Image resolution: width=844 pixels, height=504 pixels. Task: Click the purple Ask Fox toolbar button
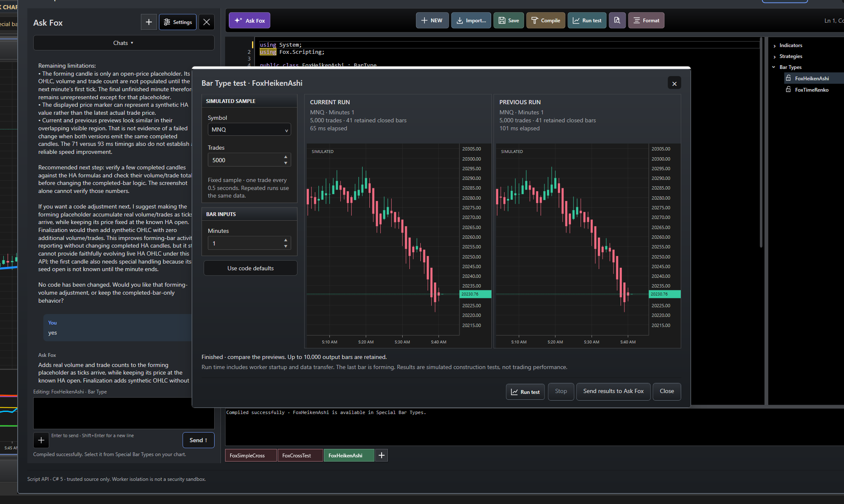coord(249,20)
